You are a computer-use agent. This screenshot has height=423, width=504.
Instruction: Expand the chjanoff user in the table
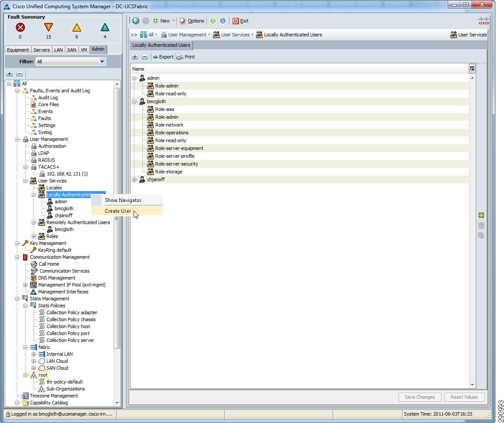coord(134,179)
